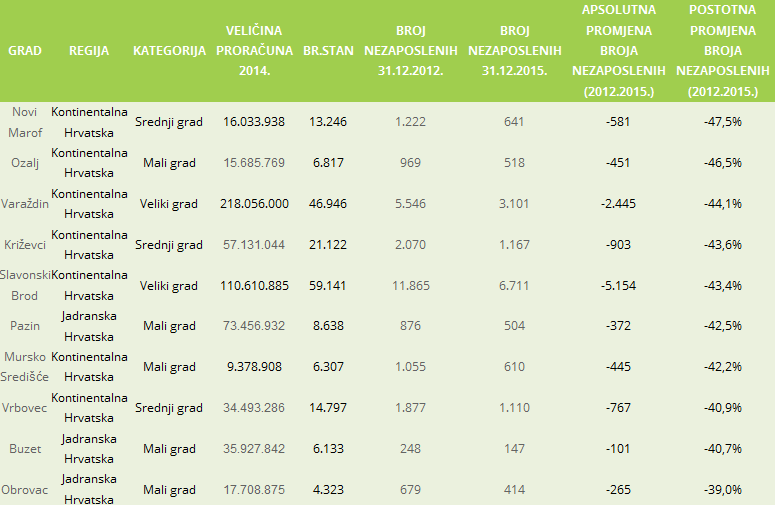Image resolution: width=775 pixels, height=505 pixels.
Task: Click Varaždin's budget value 218.056.000
Action: pyautogui.click(x=254, y=203)
